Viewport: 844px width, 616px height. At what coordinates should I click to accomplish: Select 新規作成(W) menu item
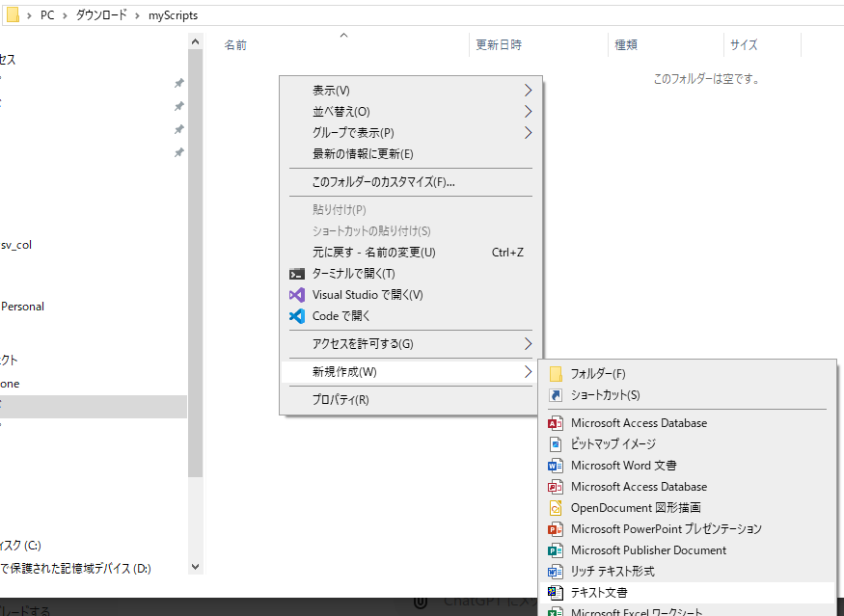pyautogui.click(x=411, y=372)
